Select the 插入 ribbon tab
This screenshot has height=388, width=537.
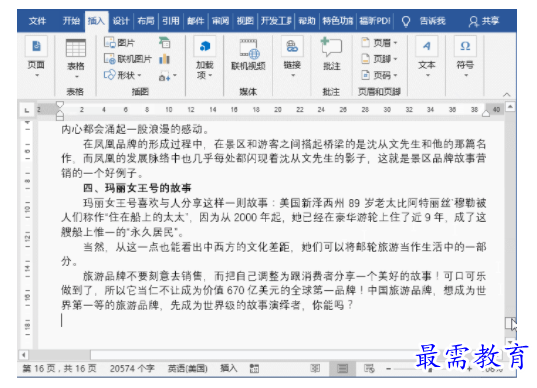click(96, 21)
